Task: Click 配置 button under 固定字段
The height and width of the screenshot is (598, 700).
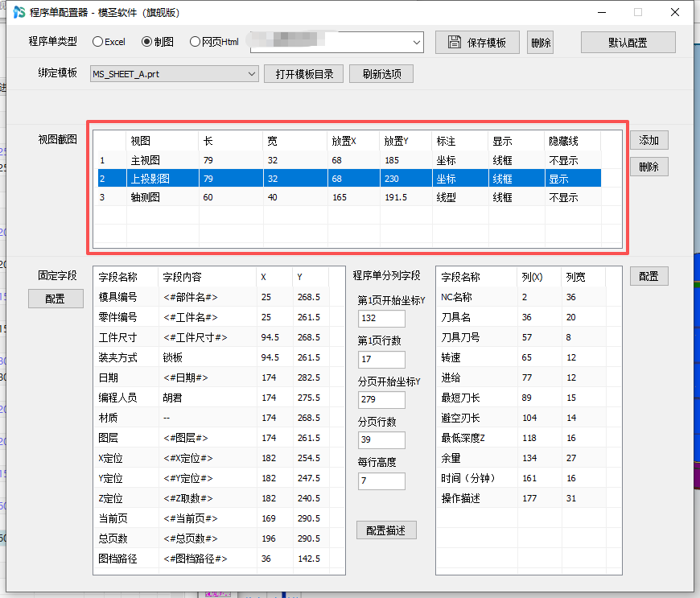Action: [x=56, y=299]
